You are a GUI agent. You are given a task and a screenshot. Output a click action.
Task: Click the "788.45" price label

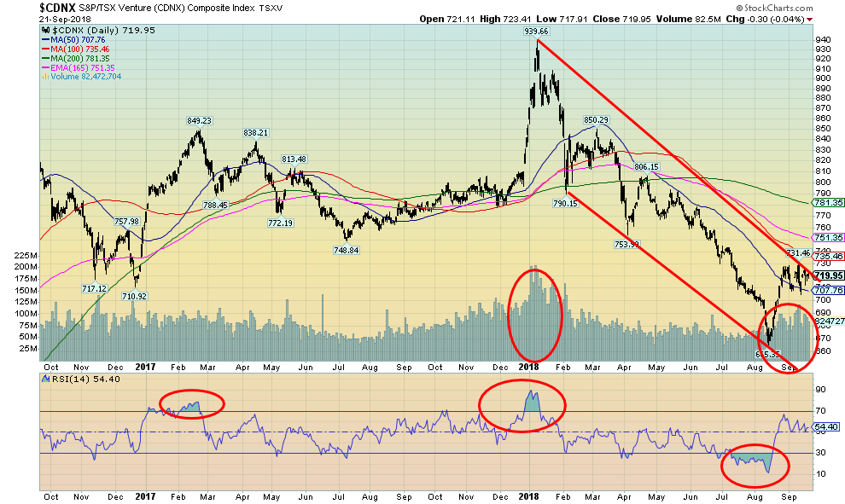click(215, 205)
